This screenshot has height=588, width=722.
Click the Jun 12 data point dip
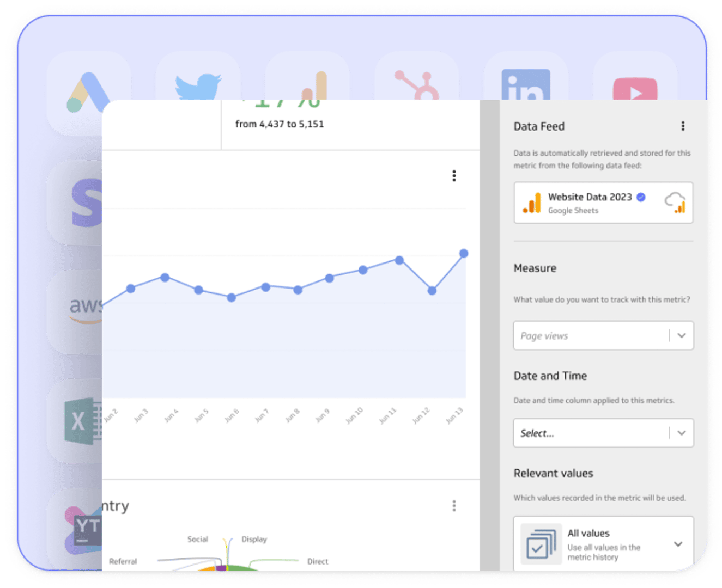(x=432, y=291)
